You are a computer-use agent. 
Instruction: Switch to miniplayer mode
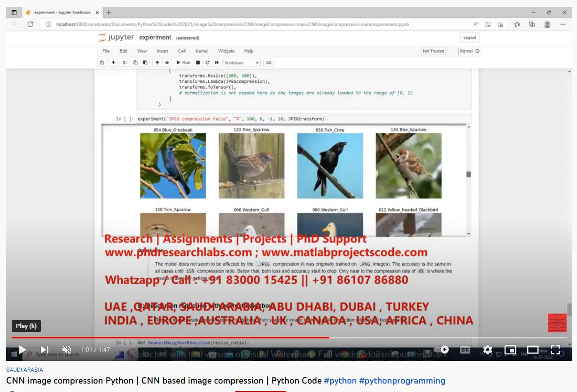coord(510,350)
